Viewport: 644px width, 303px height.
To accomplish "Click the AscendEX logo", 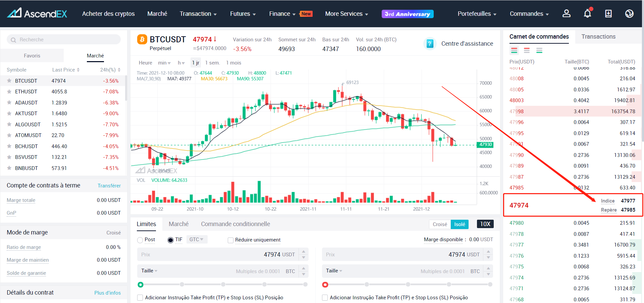I will pos(37,13).
